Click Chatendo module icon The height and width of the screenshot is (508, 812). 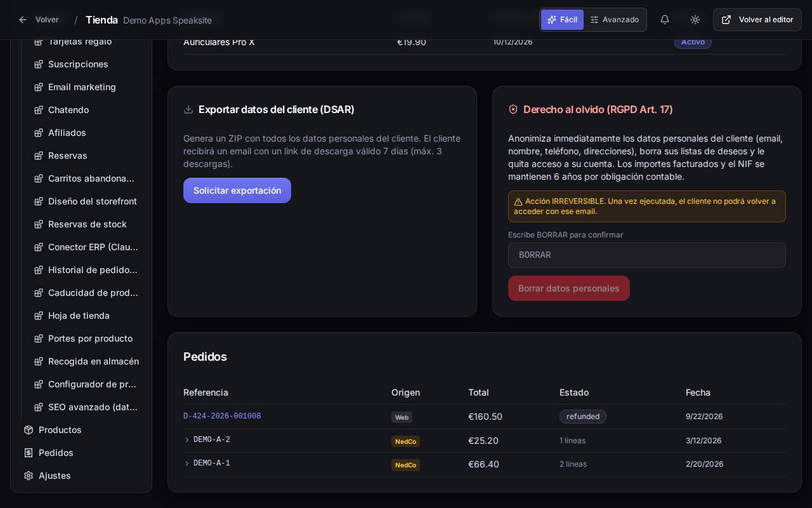point(39,110)
